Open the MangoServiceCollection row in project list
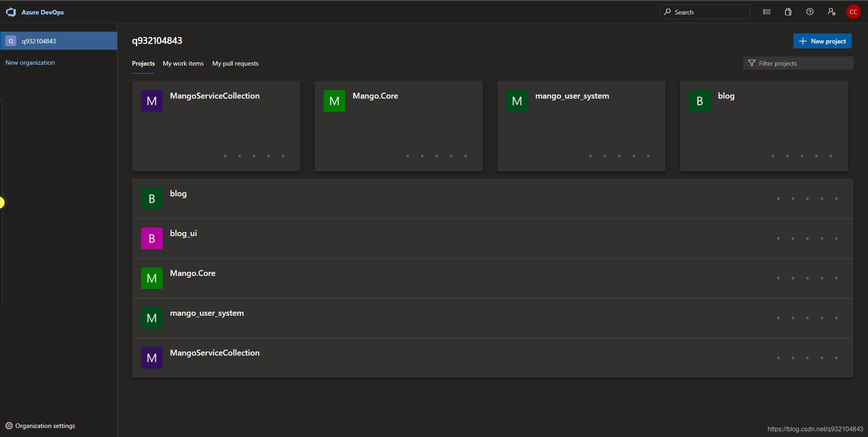868x437 pixels. [493, 358]
